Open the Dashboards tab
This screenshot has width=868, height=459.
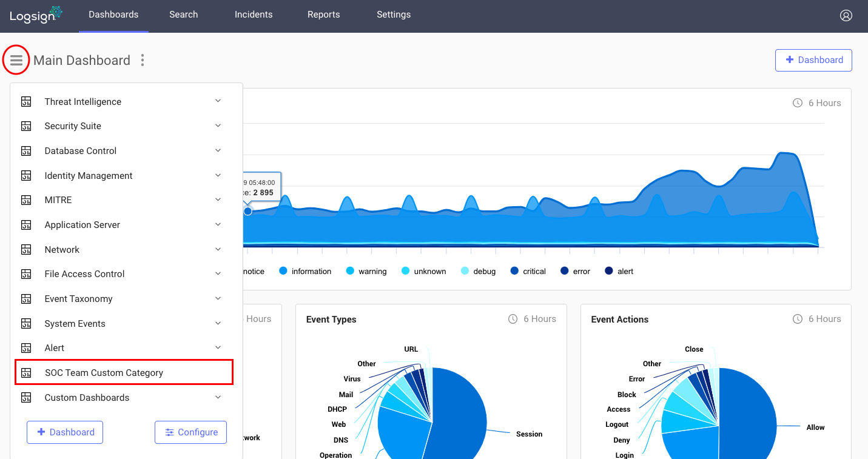(x=113, y=15)
